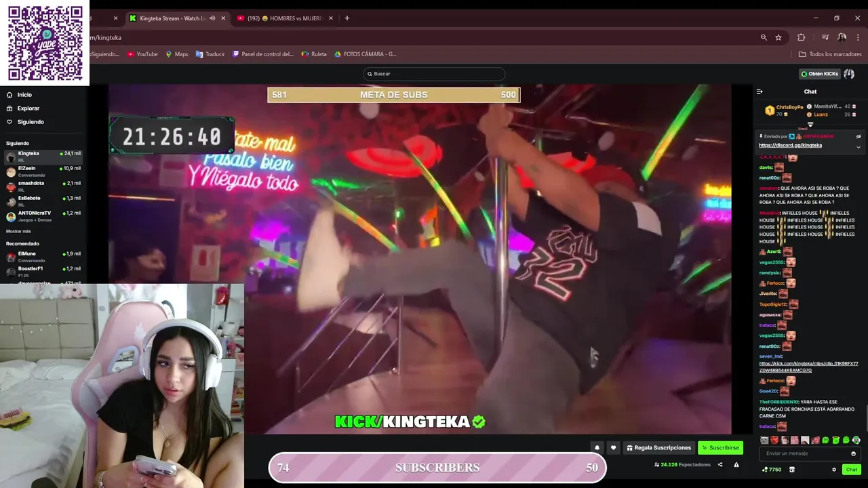
Task: Open chat settings gear icon
Action: point(834,470)
